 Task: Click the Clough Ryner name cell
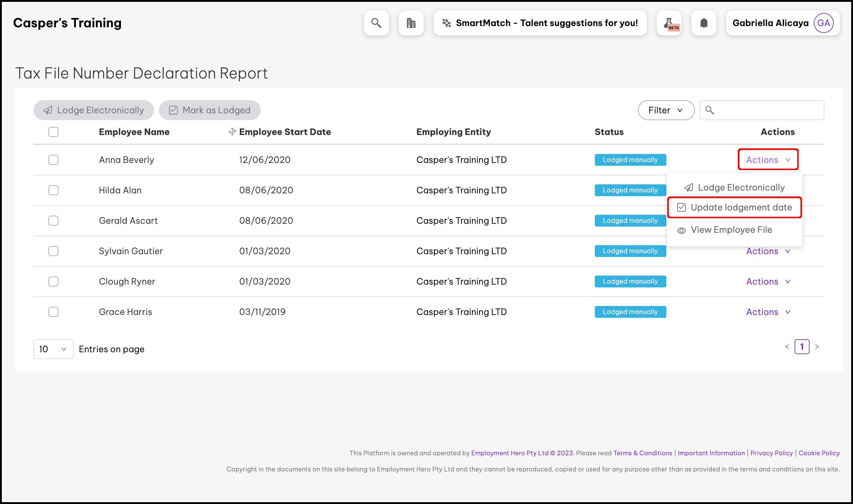coord(127,281)
